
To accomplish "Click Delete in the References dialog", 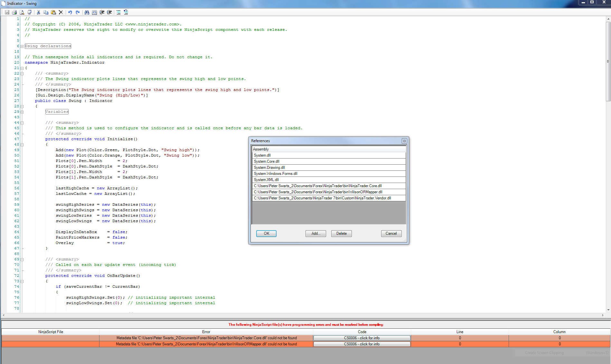I will click(x=341, y=233).
